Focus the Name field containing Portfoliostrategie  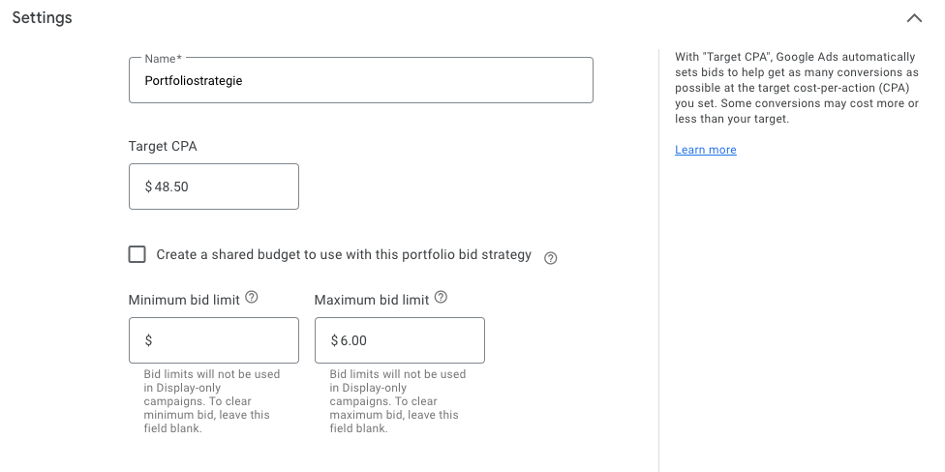(x=360, y=81)
